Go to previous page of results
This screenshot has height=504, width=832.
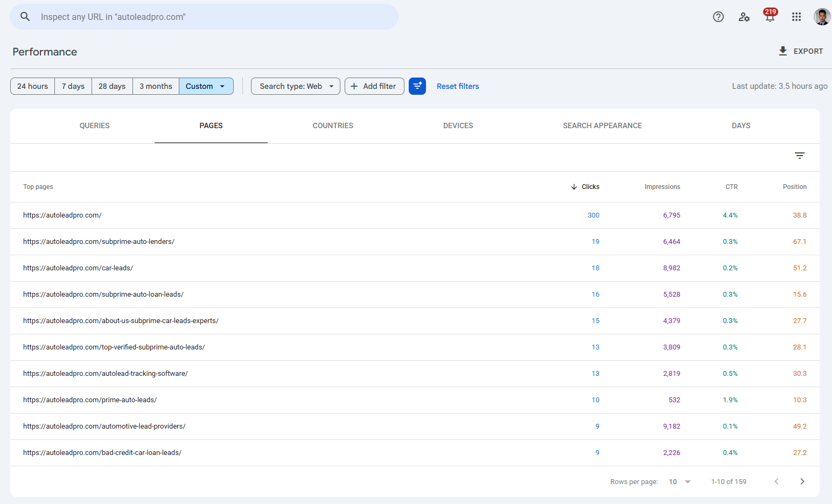tap(777, 481)
